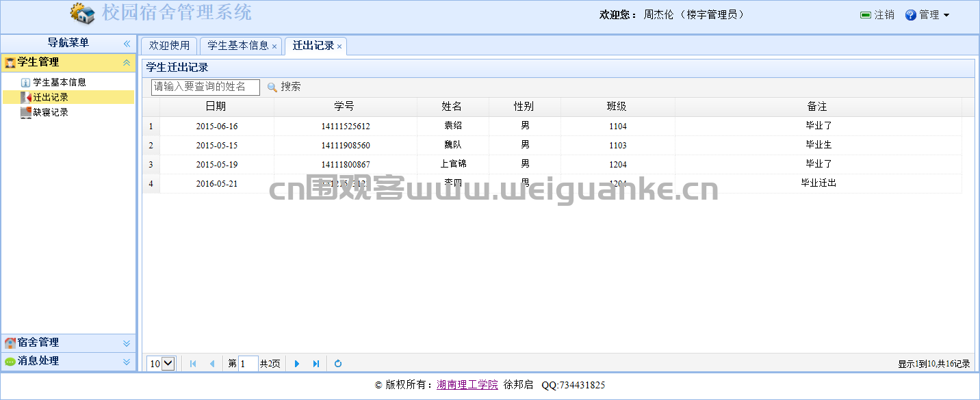This screenshot has width=980, height=400.
Task: Open 缺寝记录 in navigation tree
Action: click(x=51, y=112)
